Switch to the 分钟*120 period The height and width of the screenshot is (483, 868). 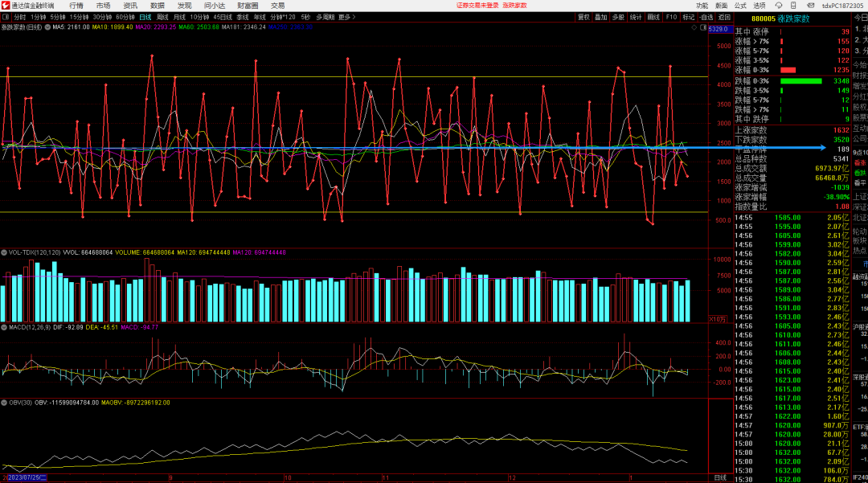click(283, 17)
